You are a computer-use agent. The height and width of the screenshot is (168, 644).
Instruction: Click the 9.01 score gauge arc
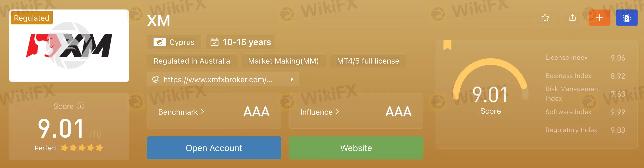(x=490, y=63)
